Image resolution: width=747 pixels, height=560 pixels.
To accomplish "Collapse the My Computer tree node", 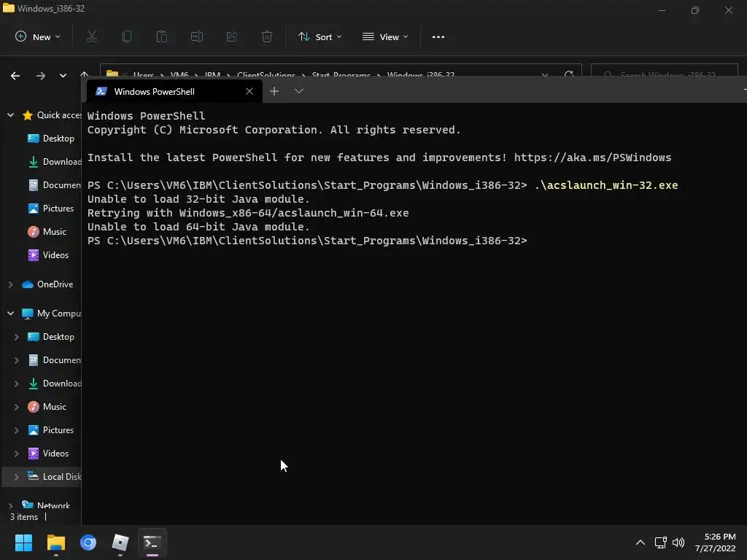I will [x=10, y=314].
